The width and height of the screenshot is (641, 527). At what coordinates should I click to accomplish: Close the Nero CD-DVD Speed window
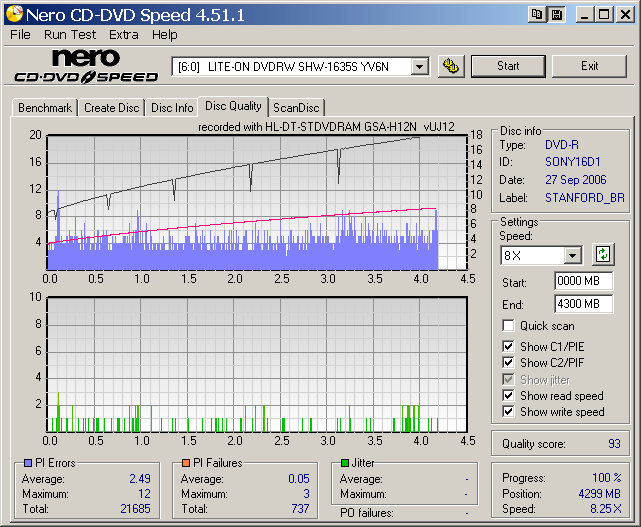click(625, 15)
